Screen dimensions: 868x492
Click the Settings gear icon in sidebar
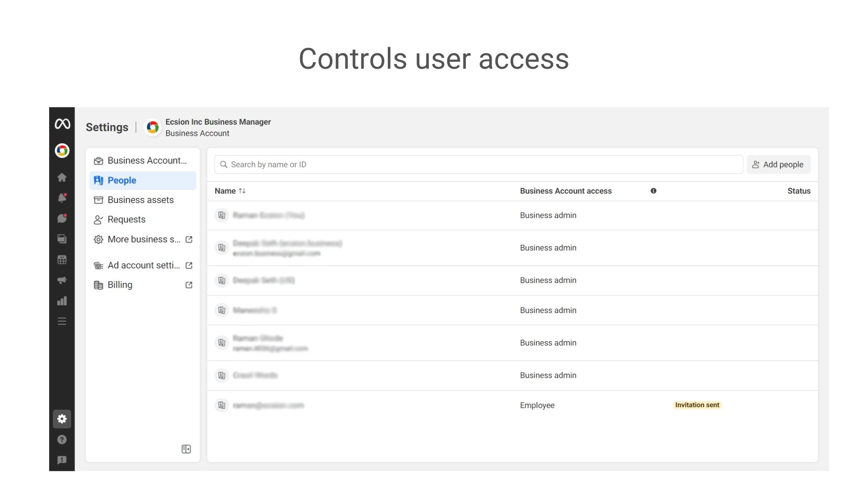62,419
